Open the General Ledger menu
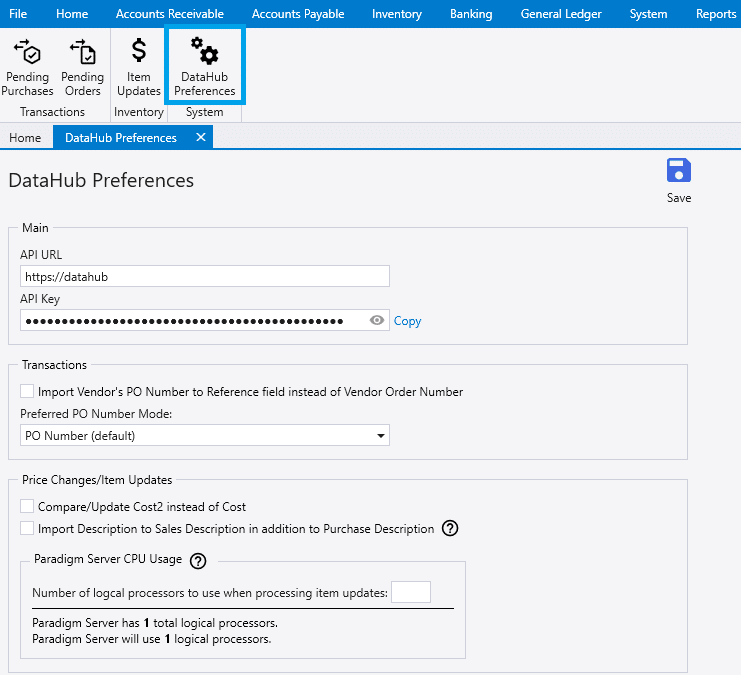Screen dimensions: 741x675 click(560, 14)
